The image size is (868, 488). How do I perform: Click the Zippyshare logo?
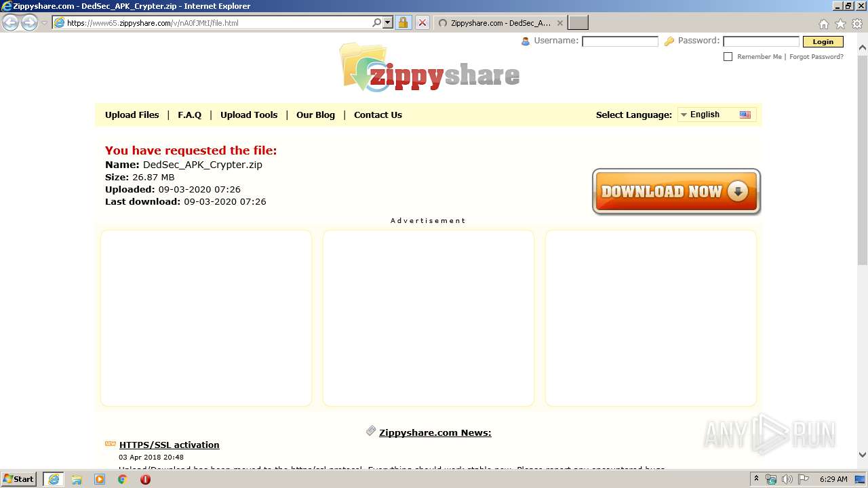pyautogui.click(x=430, y=68)
